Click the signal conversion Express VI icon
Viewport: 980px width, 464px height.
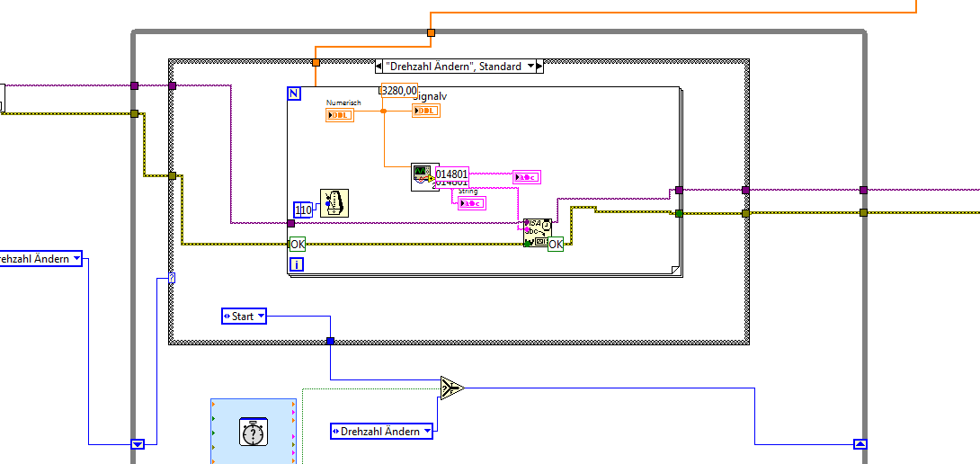[x=425, y=177]
